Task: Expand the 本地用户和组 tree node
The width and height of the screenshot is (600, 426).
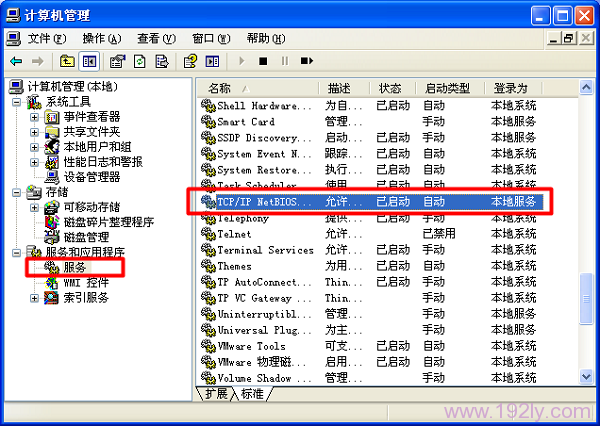Action: point(34,147)
